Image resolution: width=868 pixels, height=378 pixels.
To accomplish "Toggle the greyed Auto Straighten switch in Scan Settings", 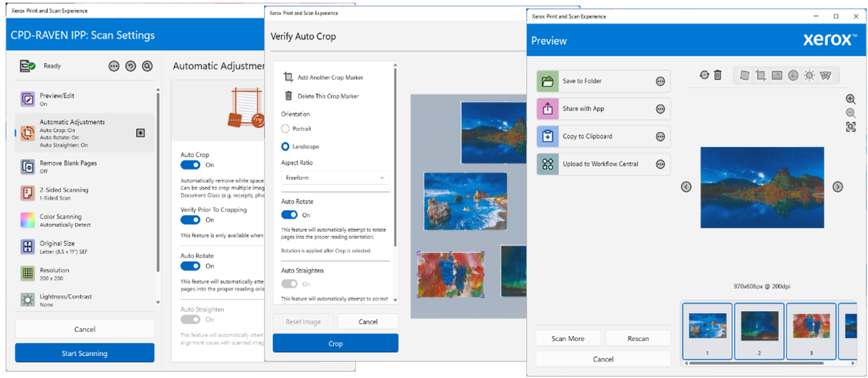I will 190,320.
